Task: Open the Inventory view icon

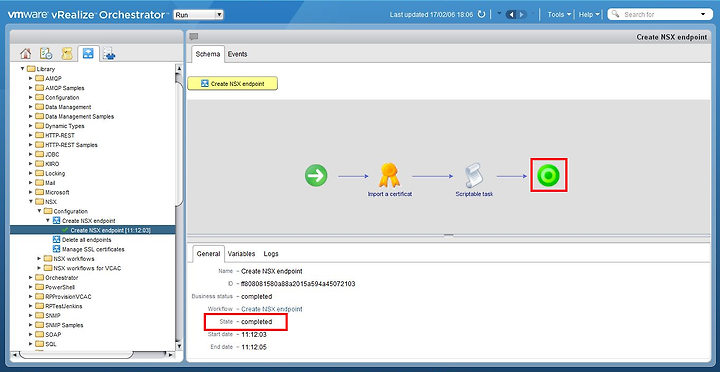Action: (x=109, y=54)
